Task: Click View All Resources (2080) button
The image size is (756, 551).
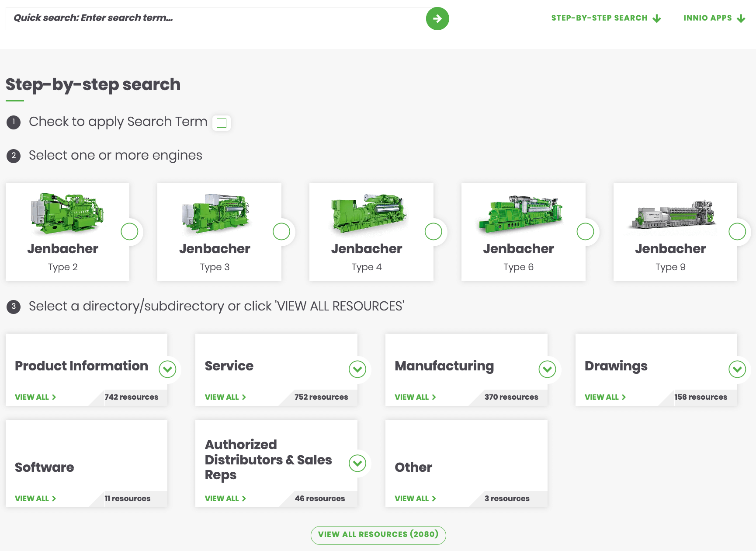Action: click(378, 535)
